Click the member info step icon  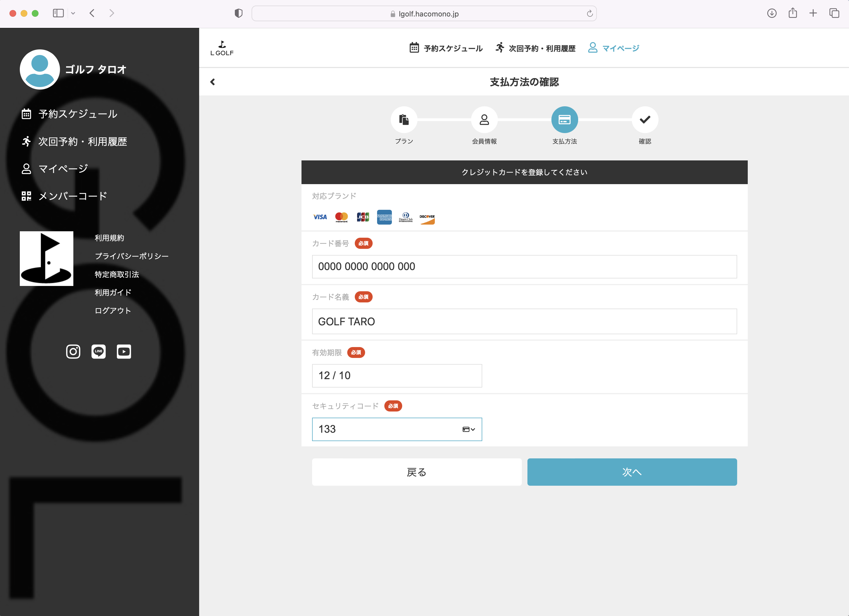click(484, 119)
